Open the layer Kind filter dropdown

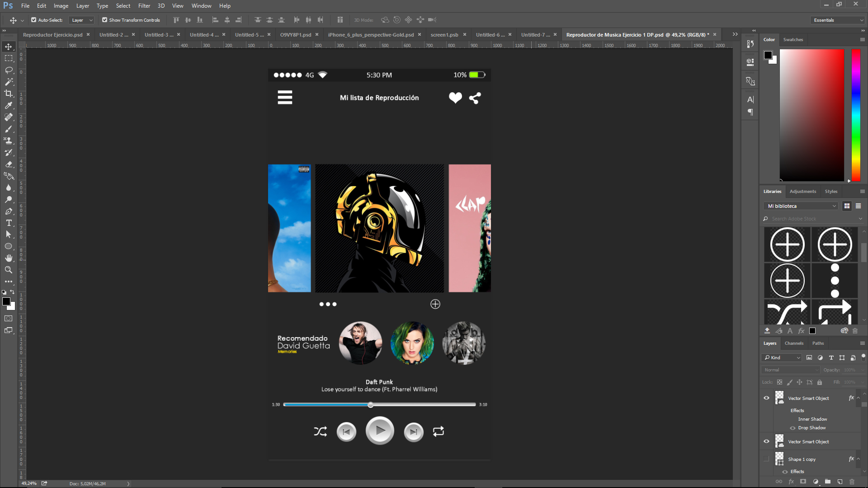tap(782, 357)
